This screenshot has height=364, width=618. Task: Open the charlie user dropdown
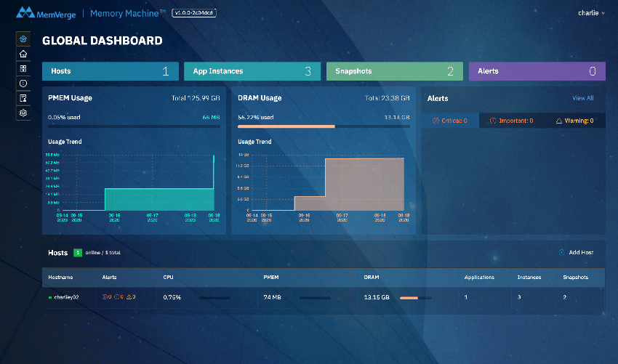pos(591,13)
